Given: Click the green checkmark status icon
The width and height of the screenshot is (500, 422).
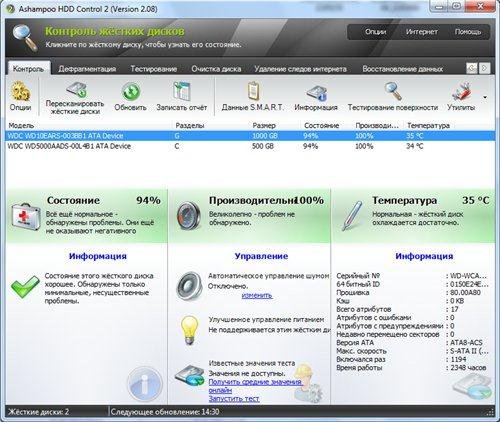Looking at the screenshot, I should tap(25, 287).
